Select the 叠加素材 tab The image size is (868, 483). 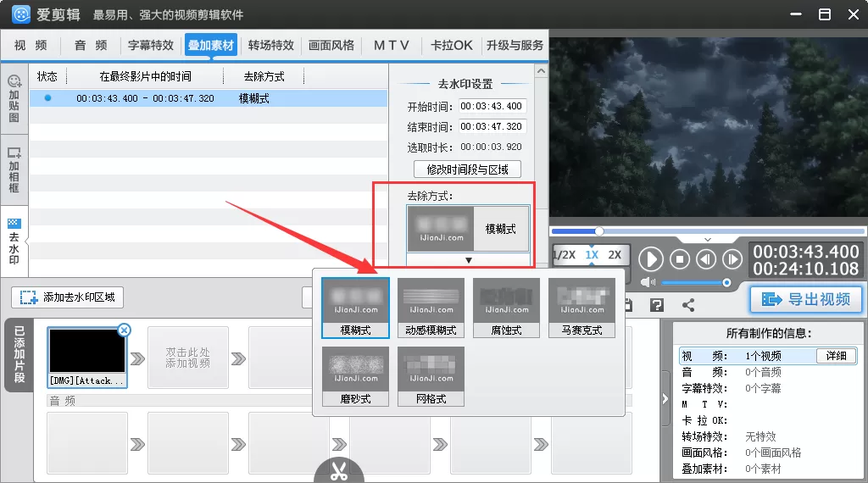[211, 45]
